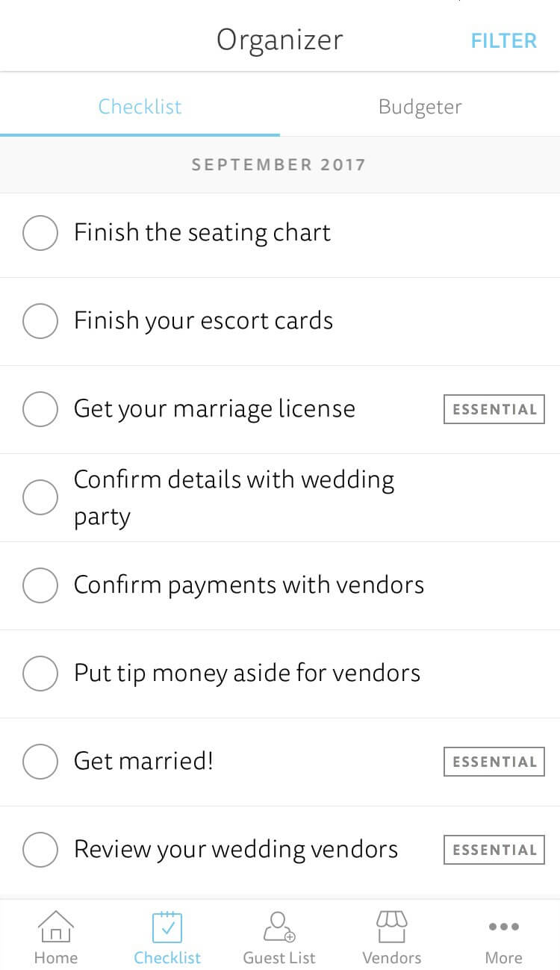Check the Confirm details with wedding party circle

[40, 497]
